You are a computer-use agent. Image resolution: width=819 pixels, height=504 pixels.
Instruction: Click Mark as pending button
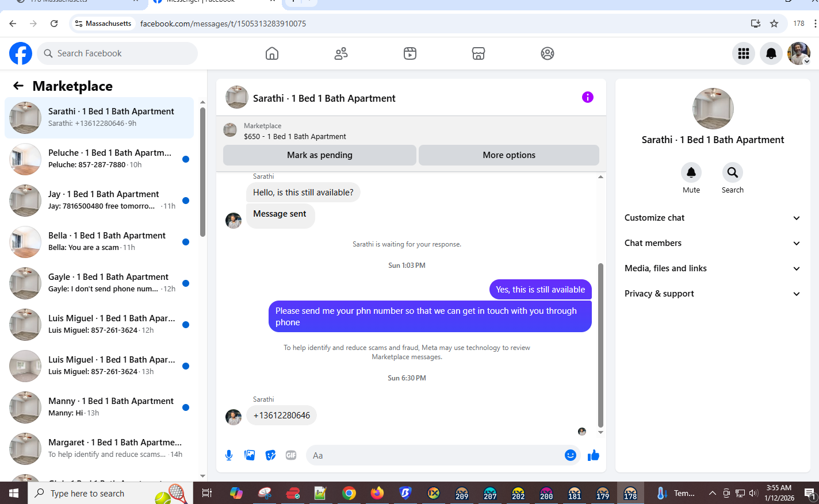click(x=320, y=155)
